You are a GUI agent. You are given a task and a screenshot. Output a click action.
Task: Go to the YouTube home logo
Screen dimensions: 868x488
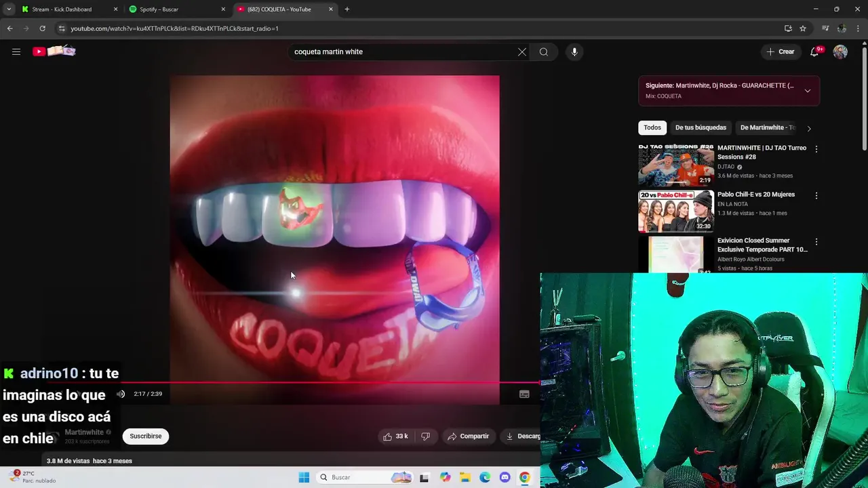point(54,52)
